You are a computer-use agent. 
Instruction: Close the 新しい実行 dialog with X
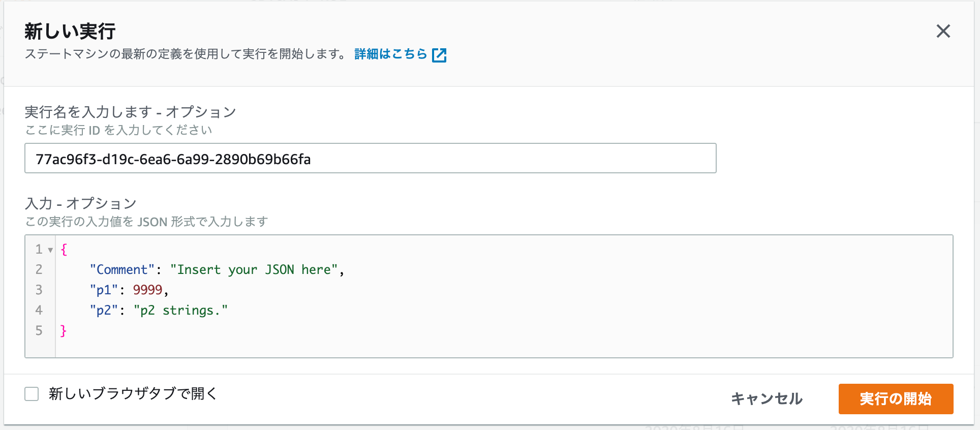click(x=943, y=32)
